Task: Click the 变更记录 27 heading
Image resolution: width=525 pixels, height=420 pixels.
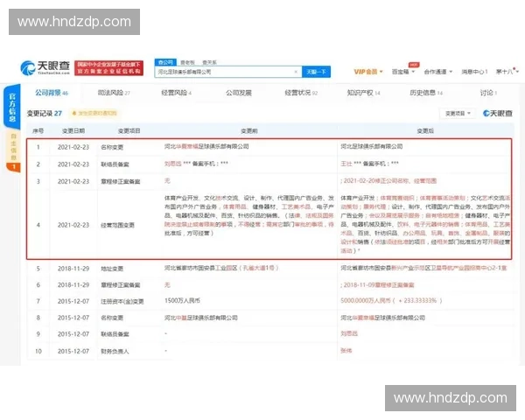Action: tap(45, 114)
